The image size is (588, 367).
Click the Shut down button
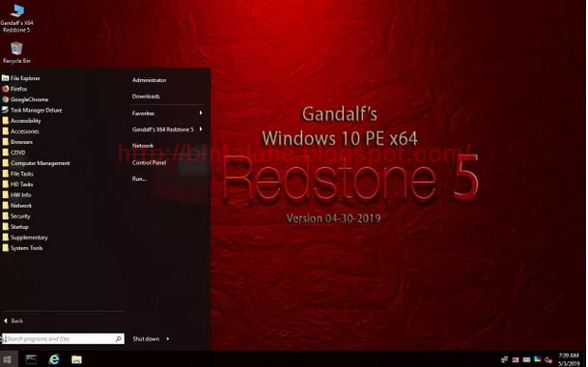146,339
